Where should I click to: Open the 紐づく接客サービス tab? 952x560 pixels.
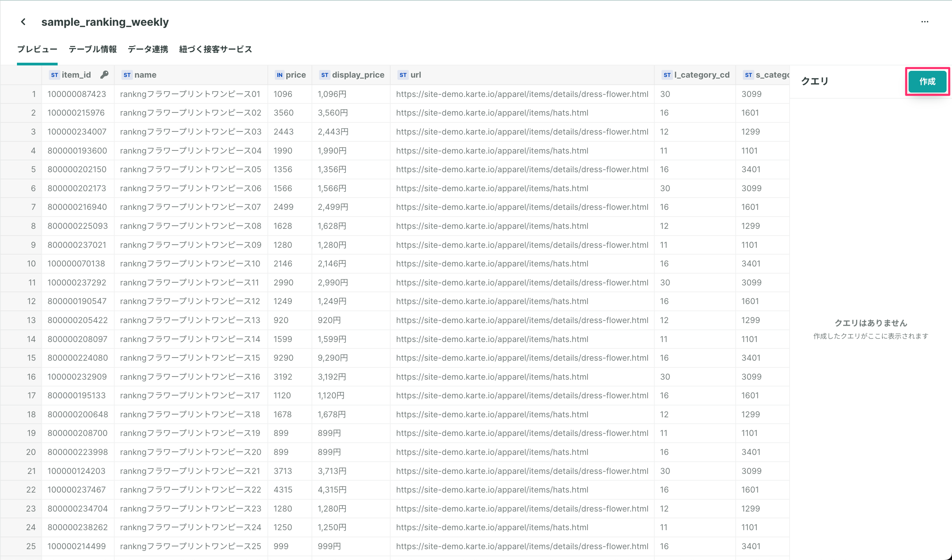click(x=215, y=49)
